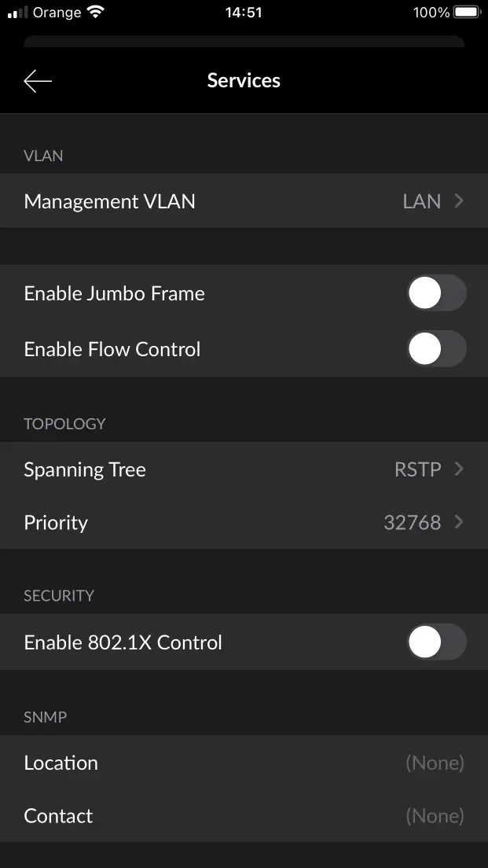The height and width of the screenshot is (868, 488).
Task: Tap the Services page title
Action: [244, 80]
